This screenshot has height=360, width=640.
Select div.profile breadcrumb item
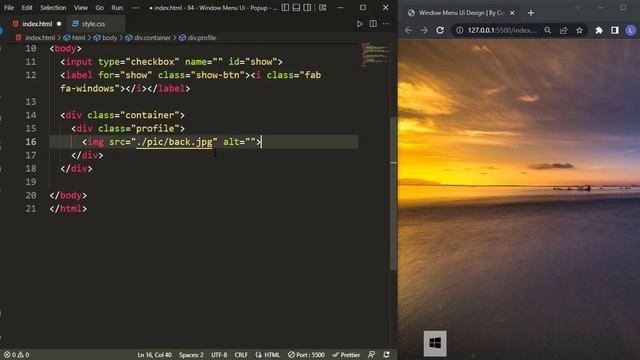pos(202,38)
